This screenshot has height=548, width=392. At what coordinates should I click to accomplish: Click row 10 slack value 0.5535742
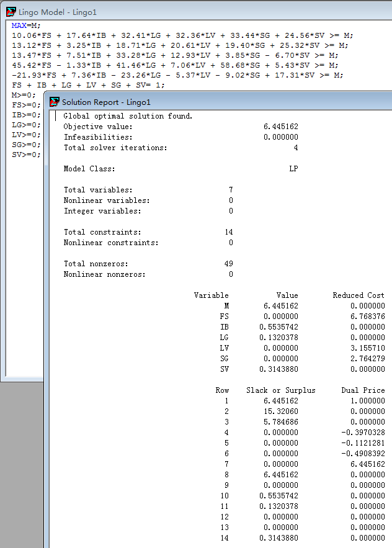278,496
